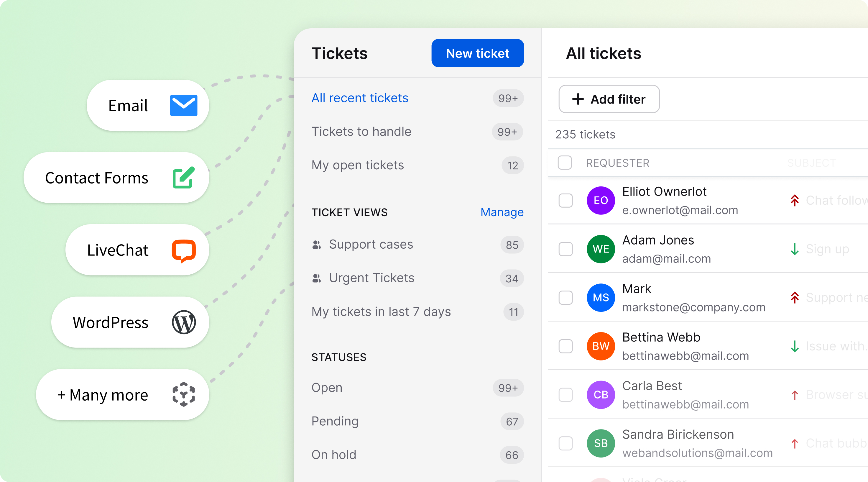Click Bettina Webb's BW avatar
868x482 pixels.
click(x=601, y=346)
